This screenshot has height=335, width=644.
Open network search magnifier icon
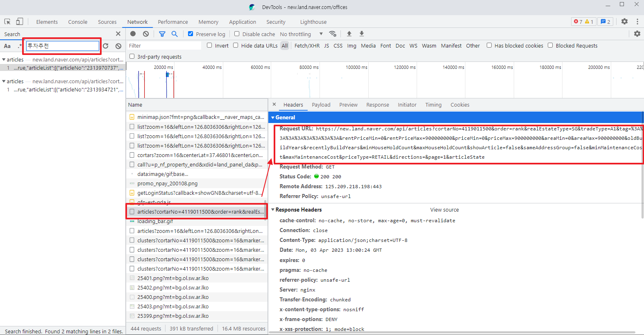tap(175, 34)
